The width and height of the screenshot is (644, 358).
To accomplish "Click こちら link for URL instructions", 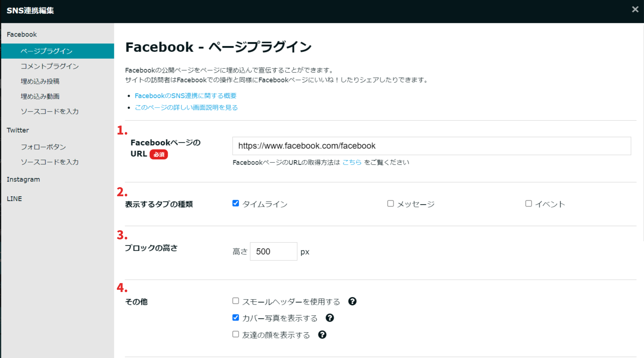I will tap(352, 162).
